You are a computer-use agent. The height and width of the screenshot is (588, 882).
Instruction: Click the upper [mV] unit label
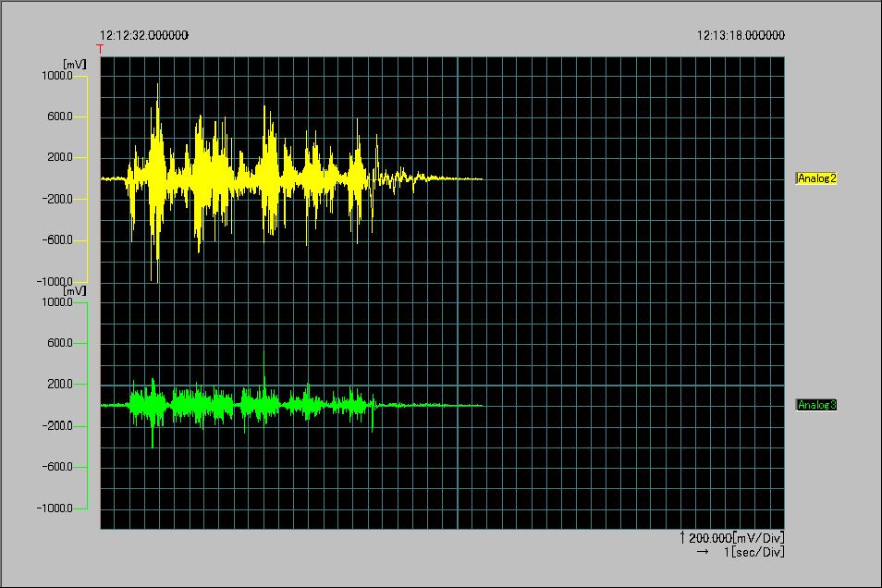pos(75,65)
